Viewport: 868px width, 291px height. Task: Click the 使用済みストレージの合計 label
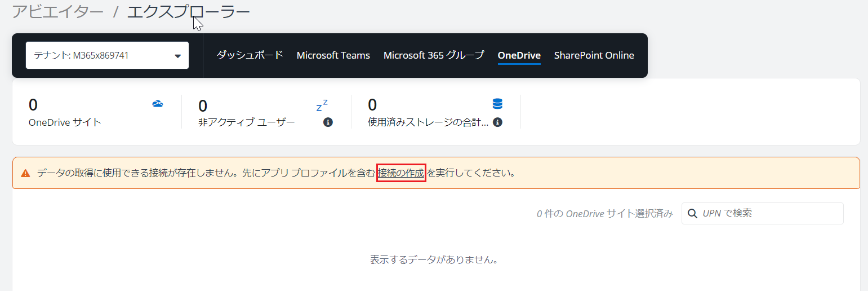coord(428,122)
